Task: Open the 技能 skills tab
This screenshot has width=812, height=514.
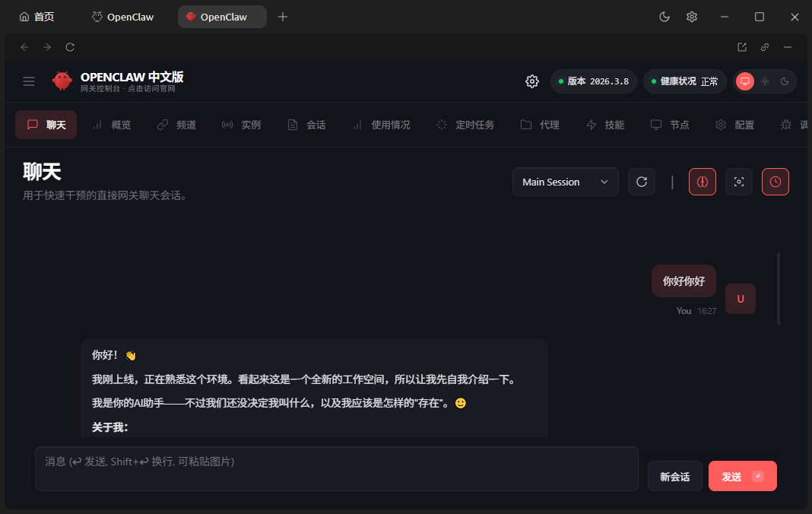Action: 605,125
